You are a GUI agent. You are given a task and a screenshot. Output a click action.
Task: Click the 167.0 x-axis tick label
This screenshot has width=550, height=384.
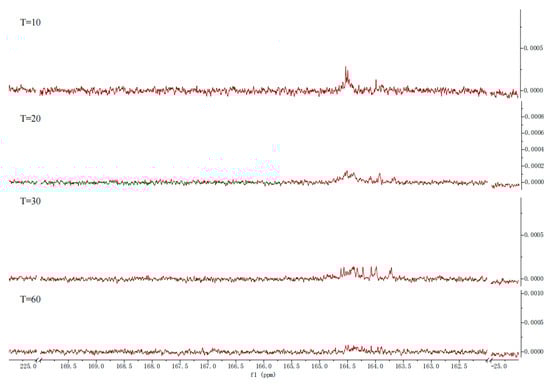click(x=208, y=366)
